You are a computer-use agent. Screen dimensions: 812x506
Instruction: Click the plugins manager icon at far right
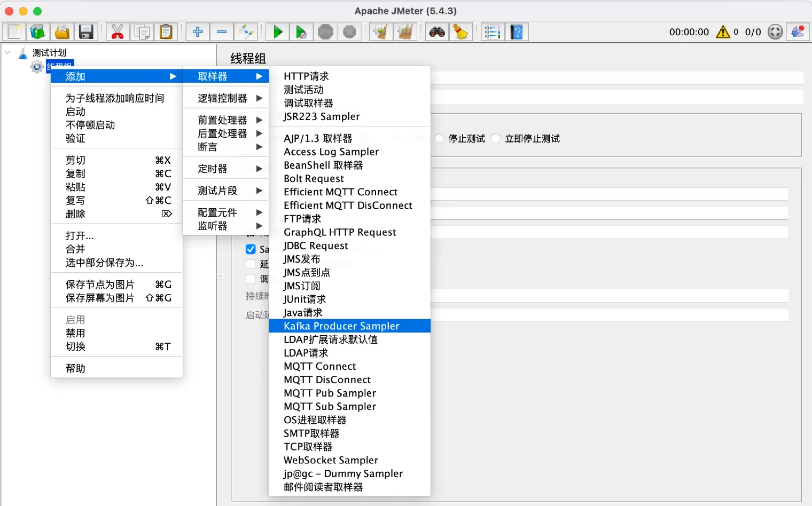click(798, 32)
